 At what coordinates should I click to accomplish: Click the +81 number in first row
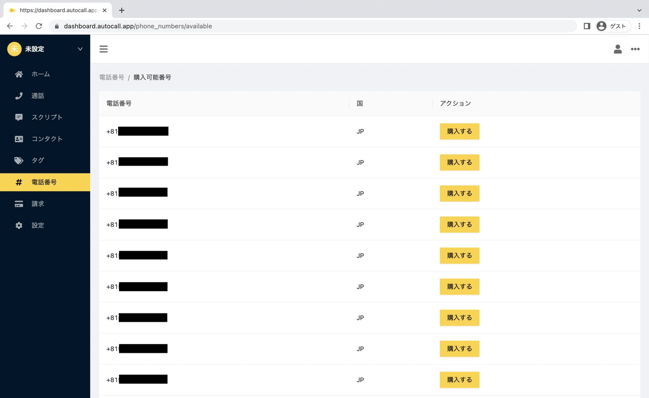(137, 132)
